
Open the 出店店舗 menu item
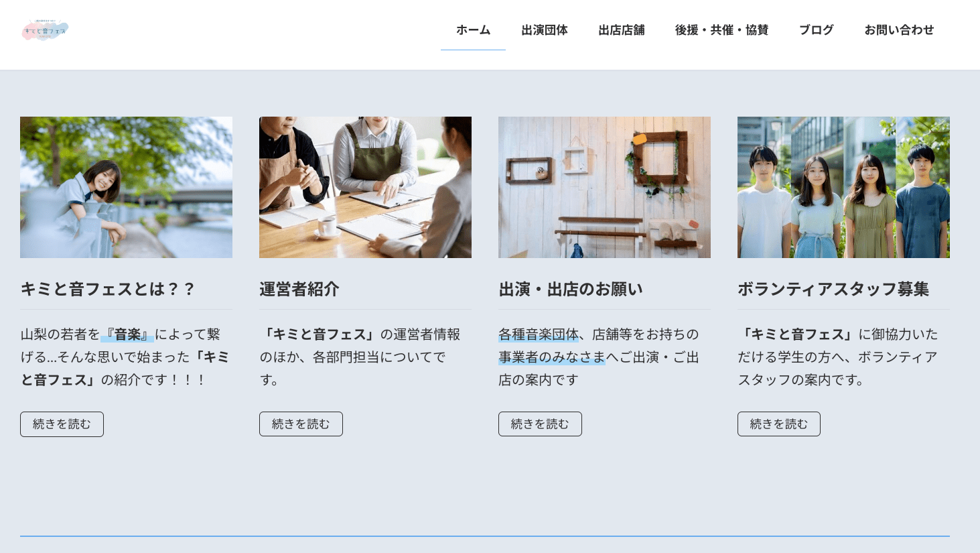(621, 30)
